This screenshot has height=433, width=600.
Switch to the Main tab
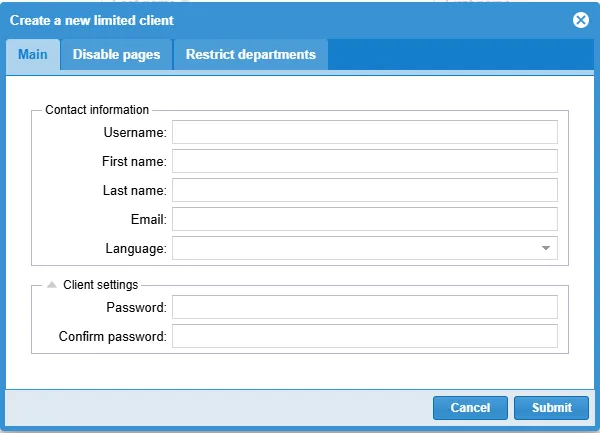click(x=33, y=54)
